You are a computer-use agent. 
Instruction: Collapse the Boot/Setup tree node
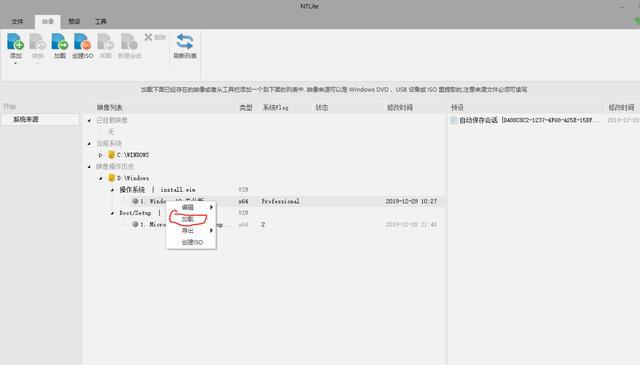tap(112, 213)
